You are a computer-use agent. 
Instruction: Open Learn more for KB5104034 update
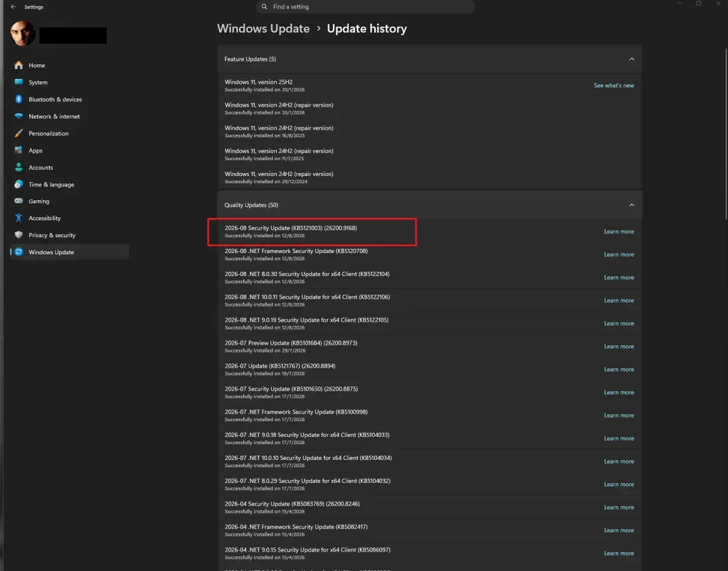click(619, 461)
